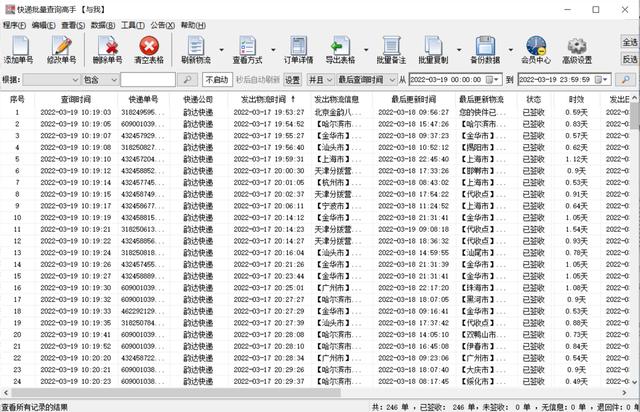Open the 程序 menu
Screen dimensions: 640x412
14,25
